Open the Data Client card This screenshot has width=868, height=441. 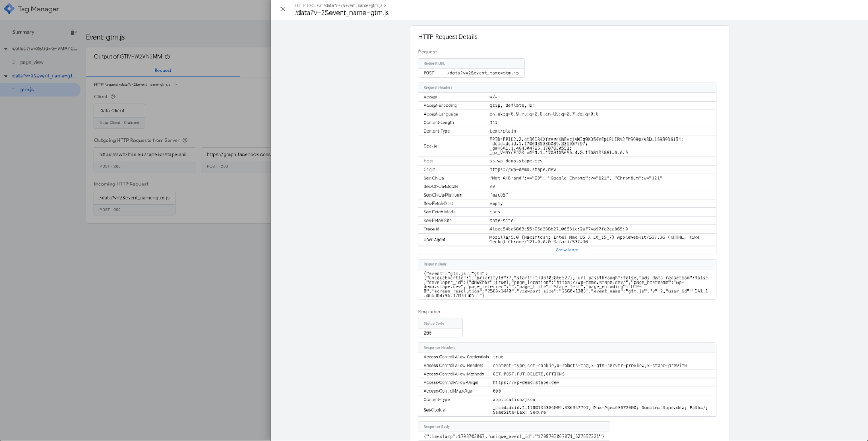point(119,116)
